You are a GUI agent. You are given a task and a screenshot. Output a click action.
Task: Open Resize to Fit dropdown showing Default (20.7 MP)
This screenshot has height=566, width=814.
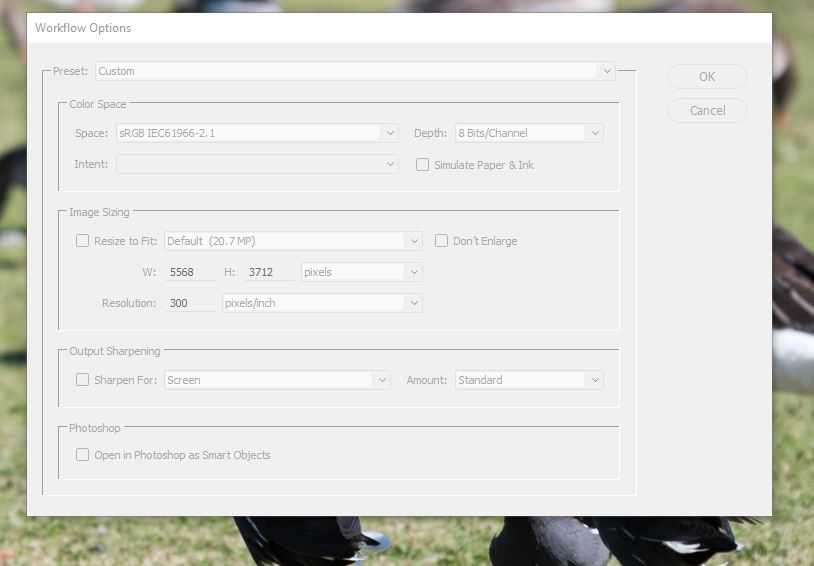(293, 241)
